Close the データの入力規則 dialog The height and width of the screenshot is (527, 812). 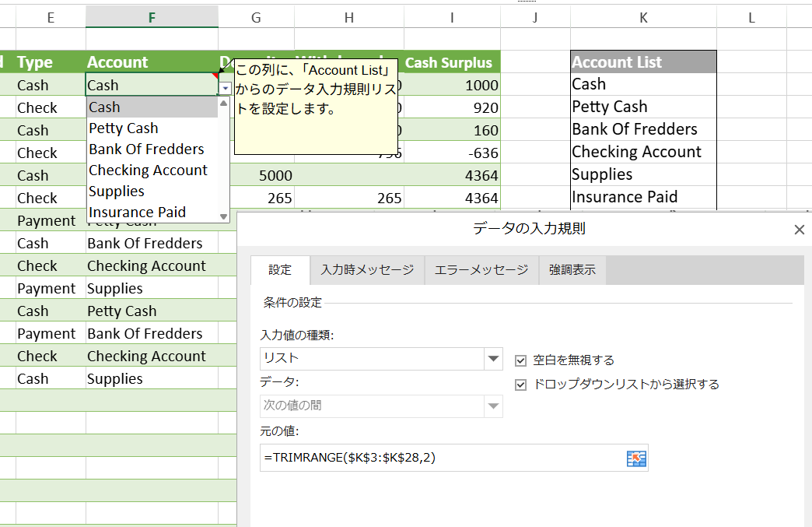799,229
